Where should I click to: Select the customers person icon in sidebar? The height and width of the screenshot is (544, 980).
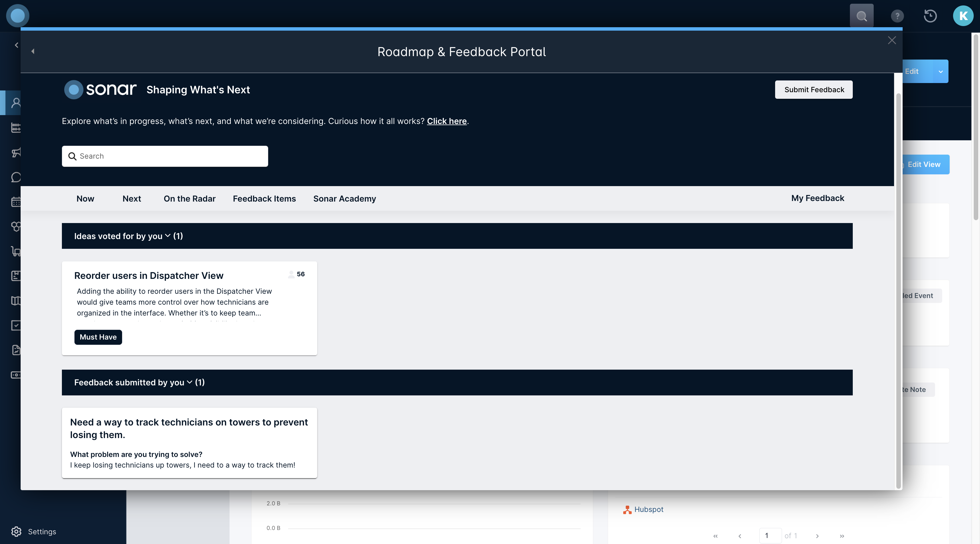[x=16, y=103]
